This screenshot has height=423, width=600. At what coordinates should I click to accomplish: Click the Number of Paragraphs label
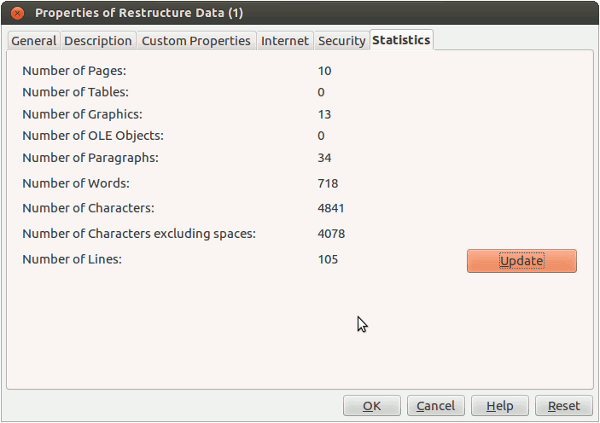pyautogui.click(x=90, y=157)
